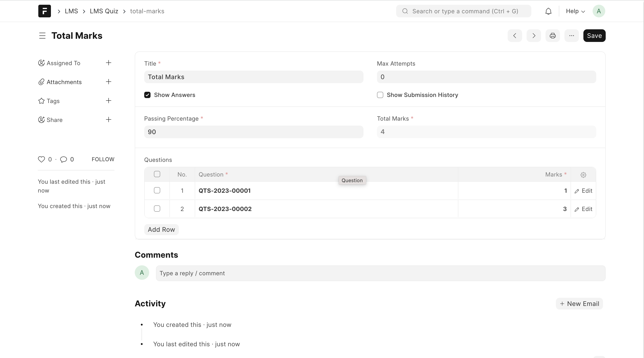Add a tag using plus icon
Viewport: 644px width, 358px height.
(x=109, y=101)
